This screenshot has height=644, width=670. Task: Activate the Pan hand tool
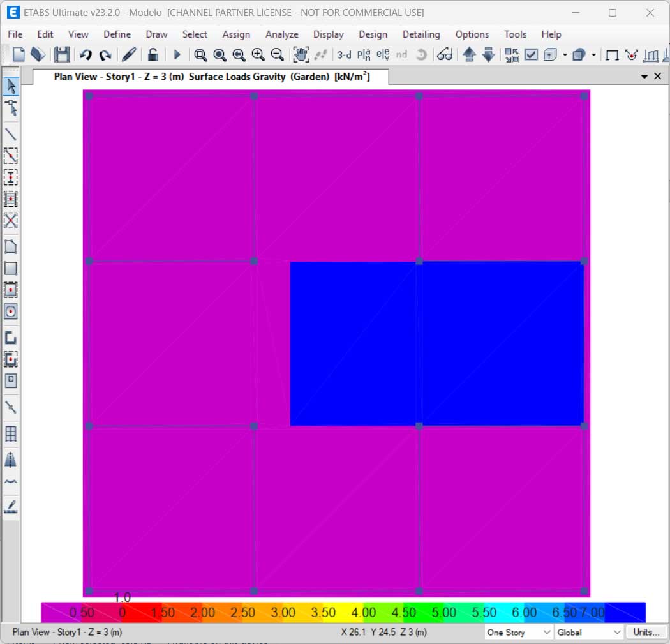(x=301, y=55)
